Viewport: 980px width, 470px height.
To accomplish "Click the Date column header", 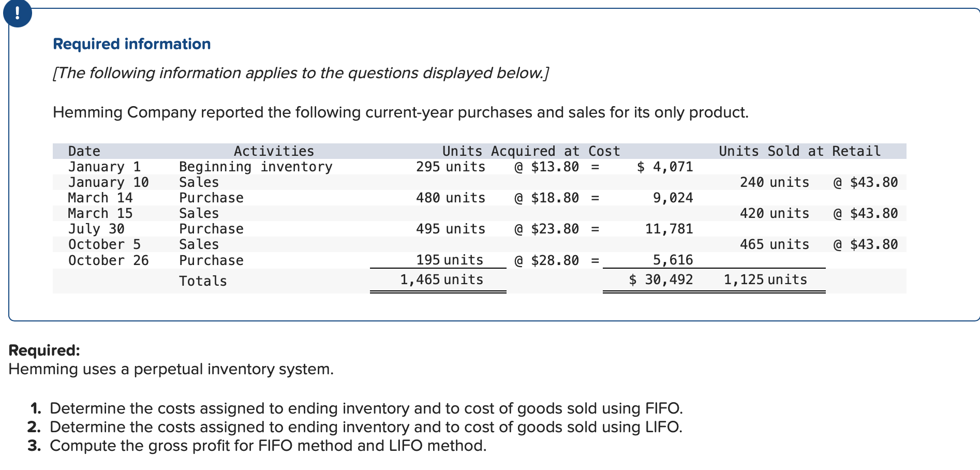I will click(84, 151).
